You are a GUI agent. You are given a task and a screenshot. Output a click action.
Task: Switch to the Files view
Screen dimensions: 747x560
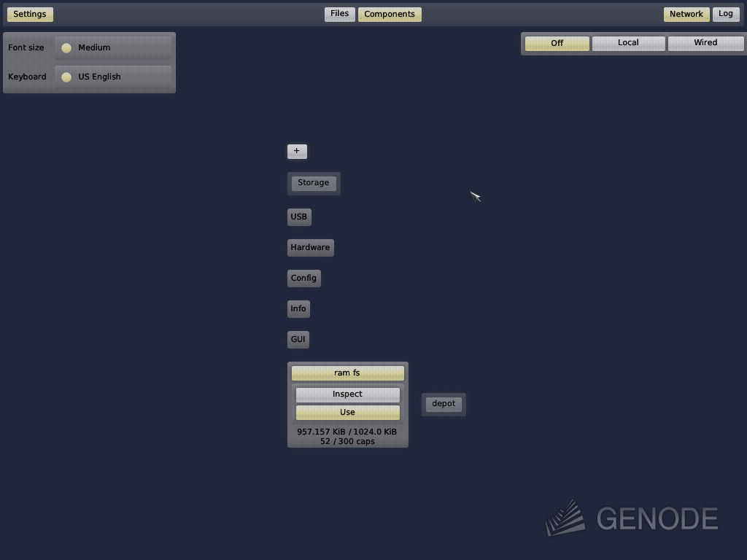(x=339, y=13)
